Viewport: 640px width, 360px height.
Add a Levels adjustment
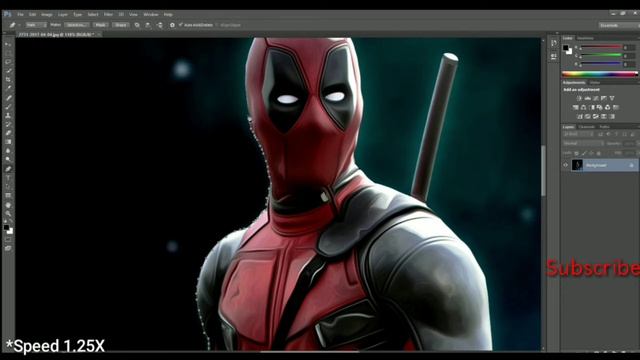(x=587, y=98)
